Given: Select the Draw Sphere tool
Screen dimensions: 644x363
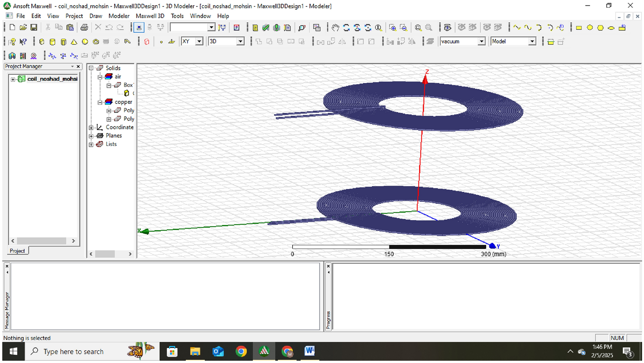Looking at the screenshot, I should 85,42.
